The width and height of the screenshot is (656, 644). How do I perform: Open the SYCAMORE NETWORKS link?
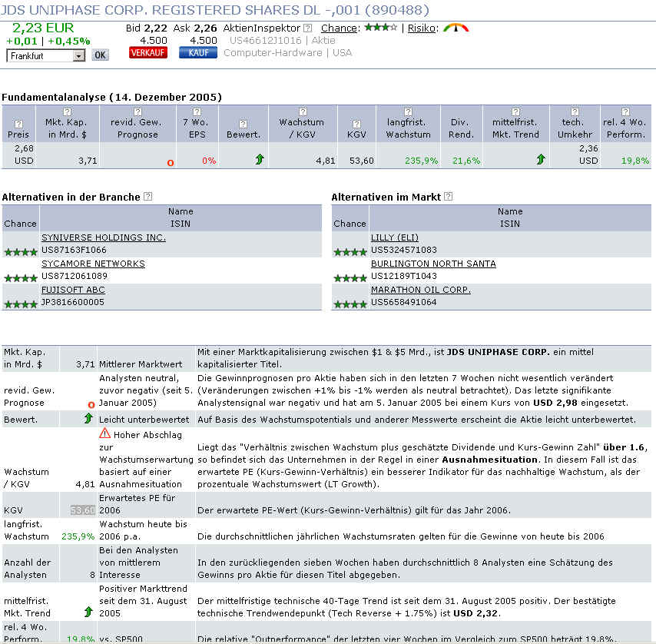pyautogui.click(x=93, y=264)
